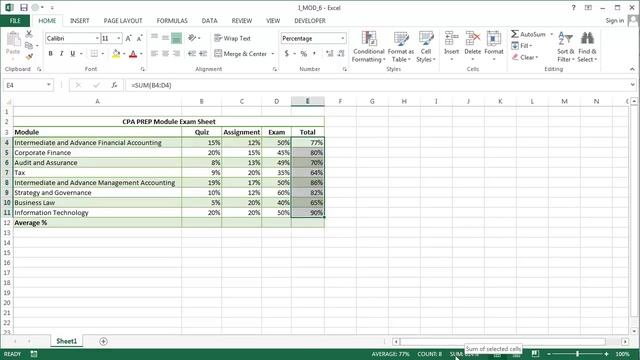Open Format as Table dropdown
640x360 pixels.
coord(401,47)
